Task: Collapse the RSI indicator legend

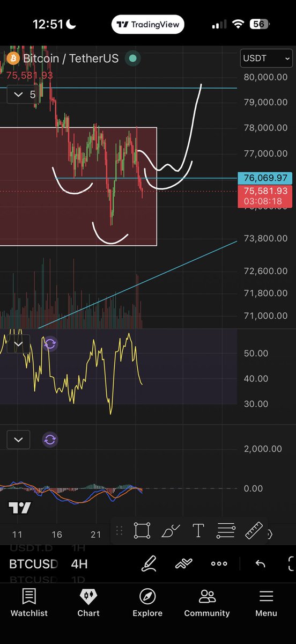Action: tap(18, 344)
